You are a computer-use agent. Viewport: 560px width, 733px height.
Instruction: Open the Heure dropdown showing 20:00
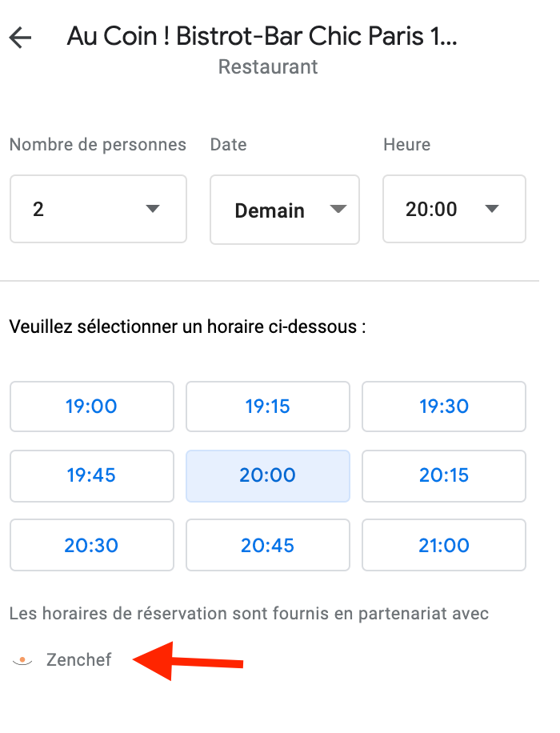454,209
